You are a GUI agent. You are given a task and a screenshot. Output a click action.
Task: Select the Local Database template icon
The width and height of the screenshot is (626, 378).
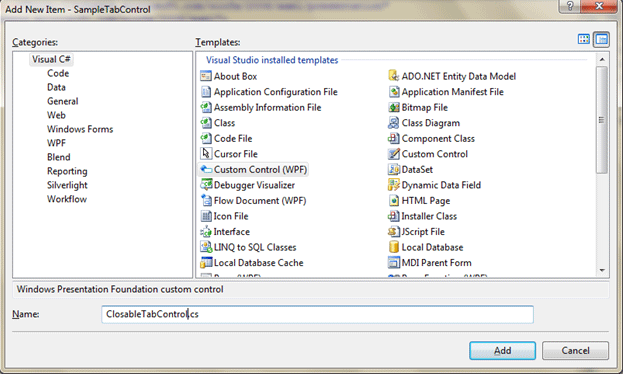point(394,247)
